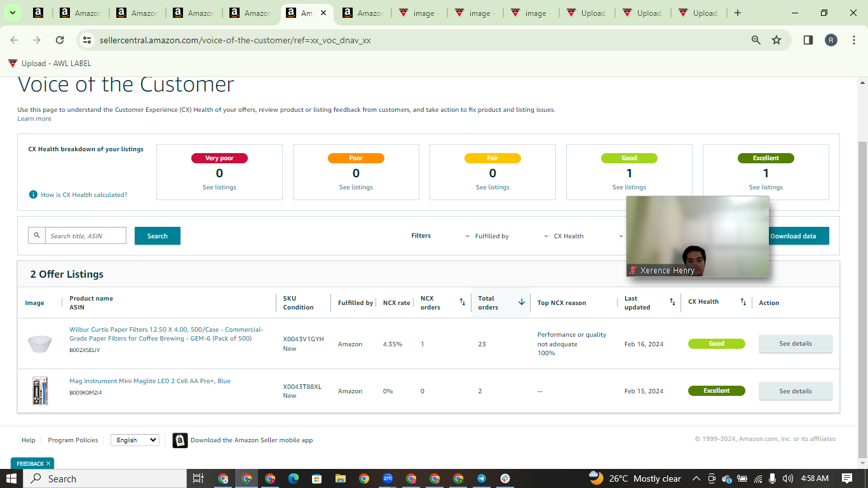
Task: Click the Wilbur Curtis paper filter thumbnail
Action: (x=39, y=344)
